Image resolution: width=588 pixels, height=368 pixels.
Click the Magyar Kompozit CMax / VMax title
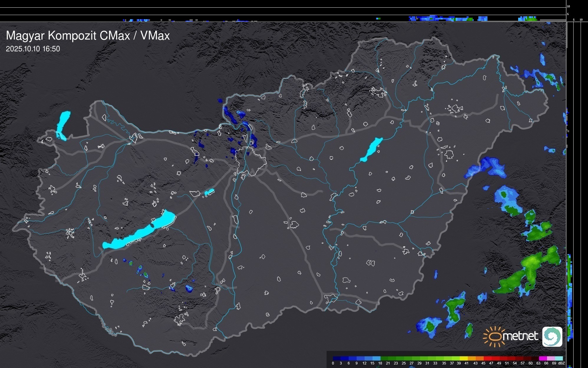click(88, 36)
